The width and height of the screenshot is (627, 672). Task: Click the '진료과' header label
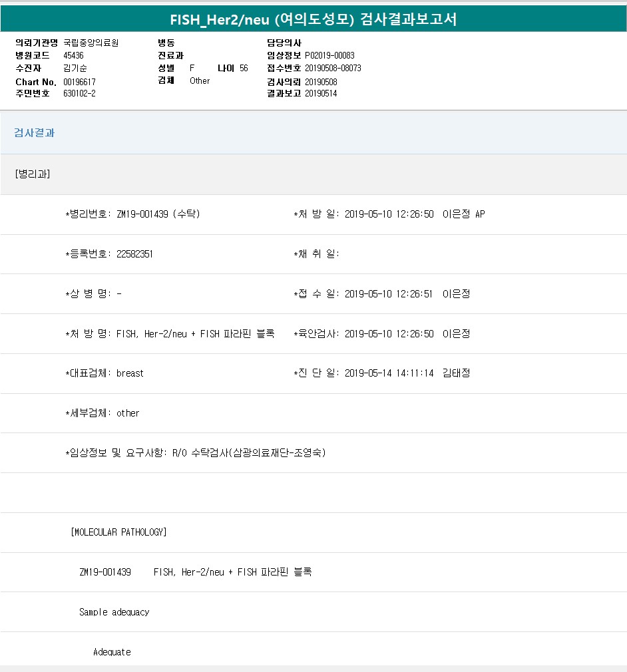[x=170, y=56]
